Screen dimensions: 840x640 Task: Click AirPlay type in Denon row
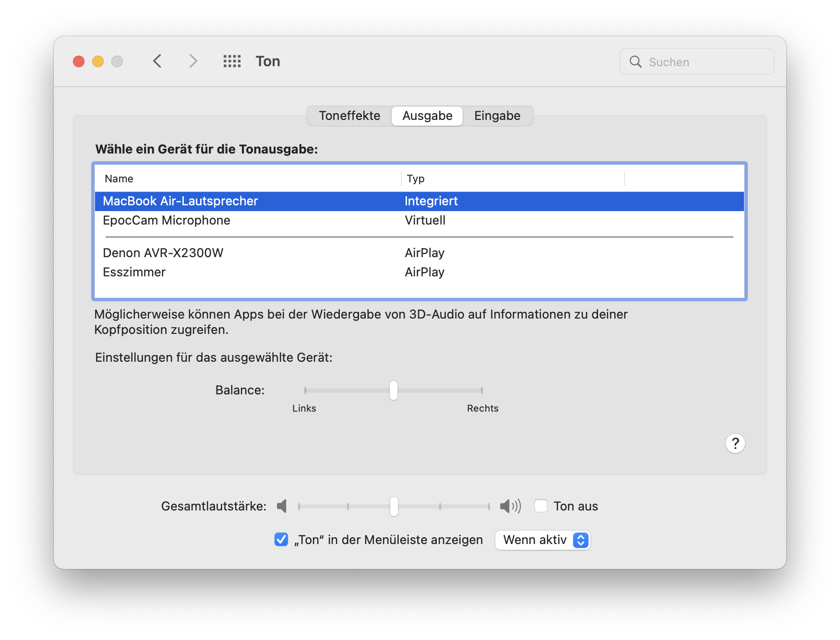pos(425,253)
